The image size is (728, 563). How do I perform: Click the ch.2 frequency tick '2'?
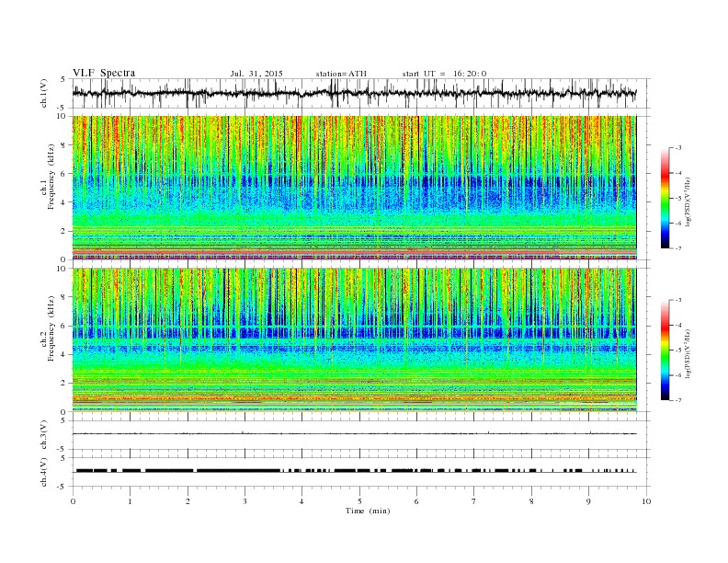[64, 384]
